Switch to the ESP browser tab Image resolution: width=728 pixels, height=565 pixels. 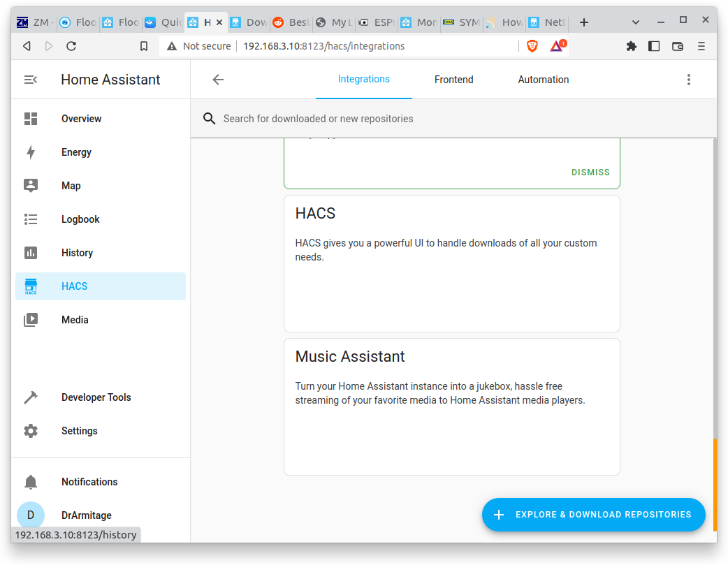(x=377, y=22)
